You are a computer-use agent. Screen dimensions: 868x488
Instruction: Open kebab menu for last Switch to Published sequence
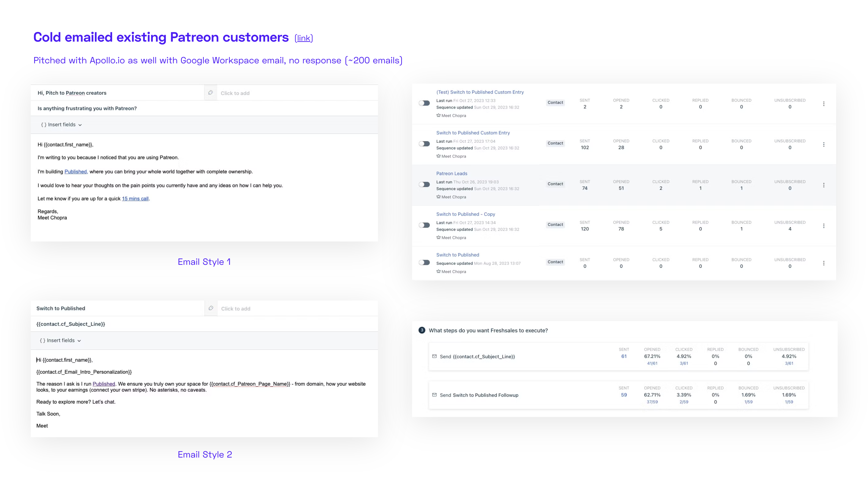click(x=823, y=263)
